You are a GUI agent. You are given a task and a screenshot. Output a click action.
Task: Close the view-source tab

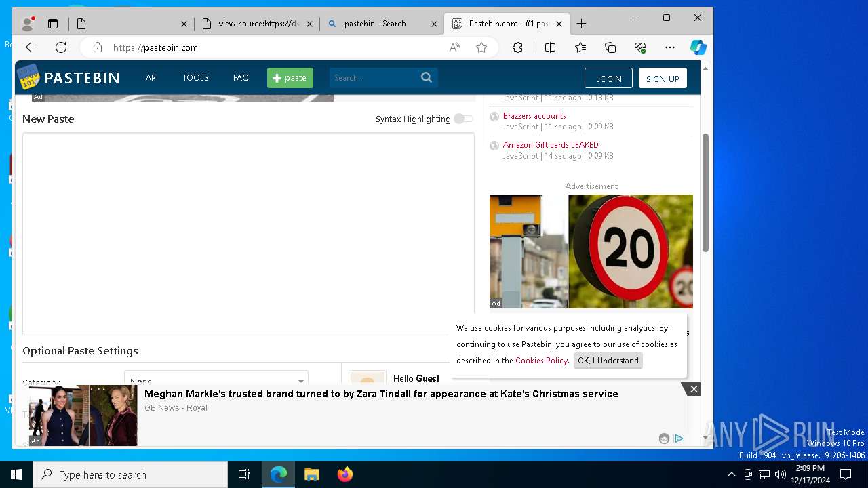point(309,24)
